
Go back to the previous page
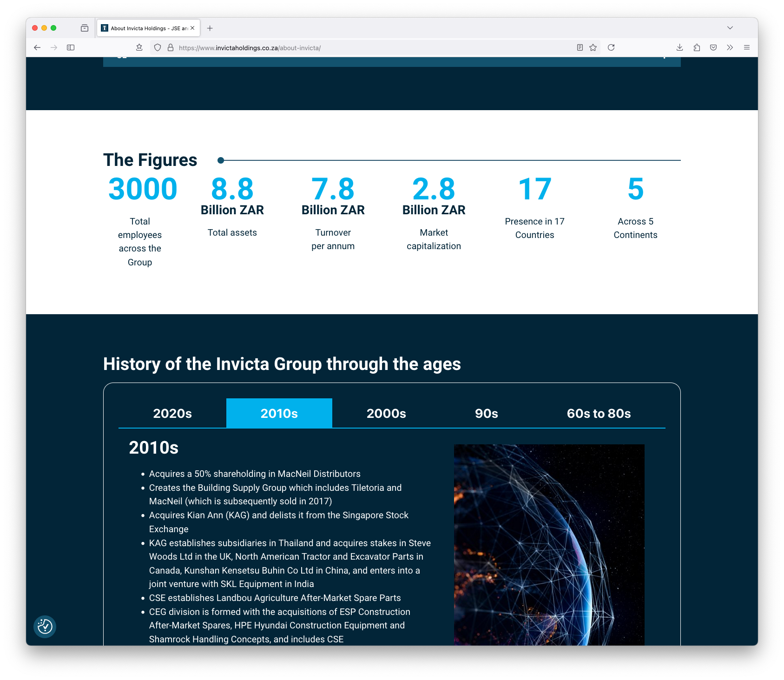click(x=37, y=47)
